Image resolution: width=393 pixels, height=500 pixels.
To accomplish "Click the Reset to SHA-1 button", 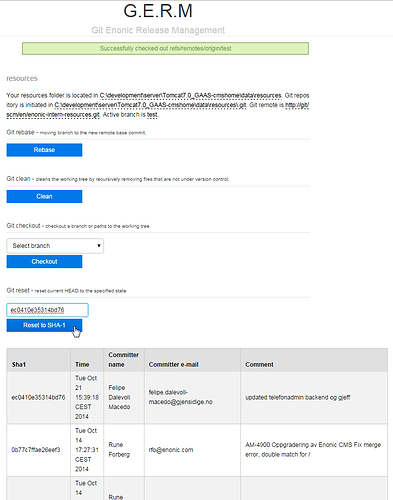I will coord(44,325).
